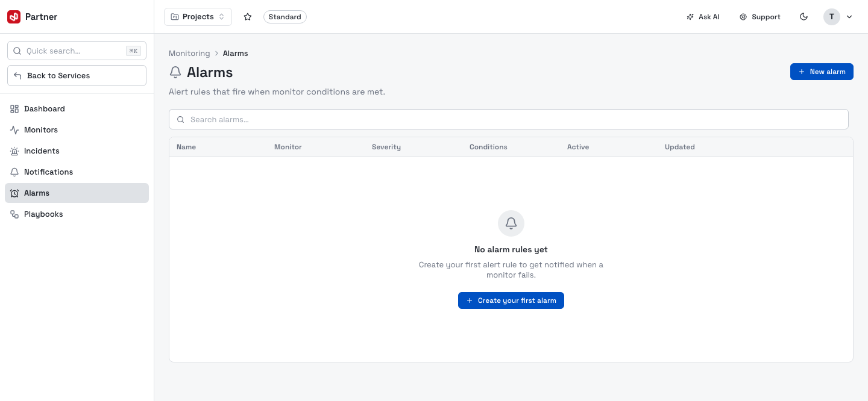The height and width of the screenshot is (401, 868).
Task: Click the Ask AI button
Action: point(703,17)
